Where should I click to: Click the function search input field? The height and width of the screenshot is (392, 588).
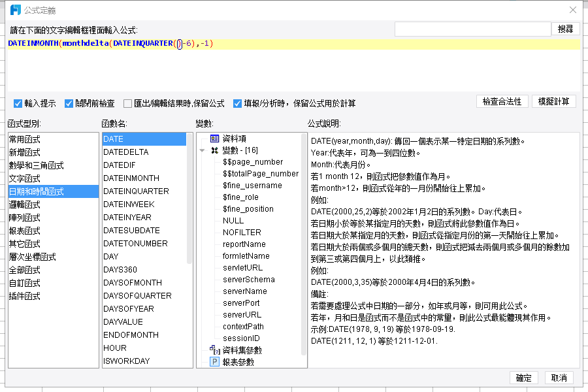[x=472, y=29]
